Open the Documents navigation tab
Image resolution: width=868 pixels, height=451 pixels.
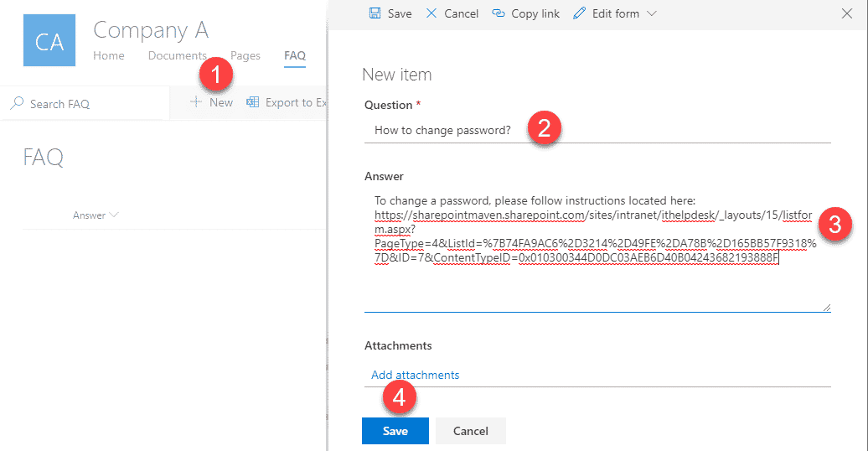click(x=177, y=55)
